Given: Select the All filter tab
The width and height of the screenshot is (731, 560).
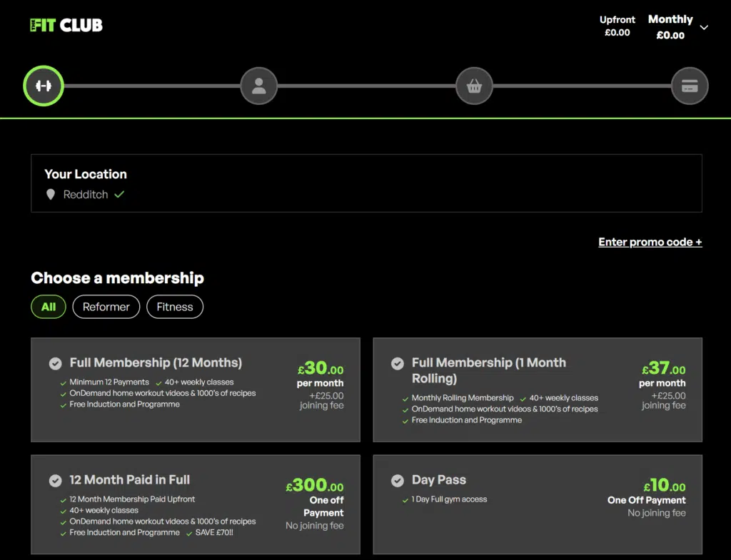Looking at the screenshot, I should coord(48,307).
